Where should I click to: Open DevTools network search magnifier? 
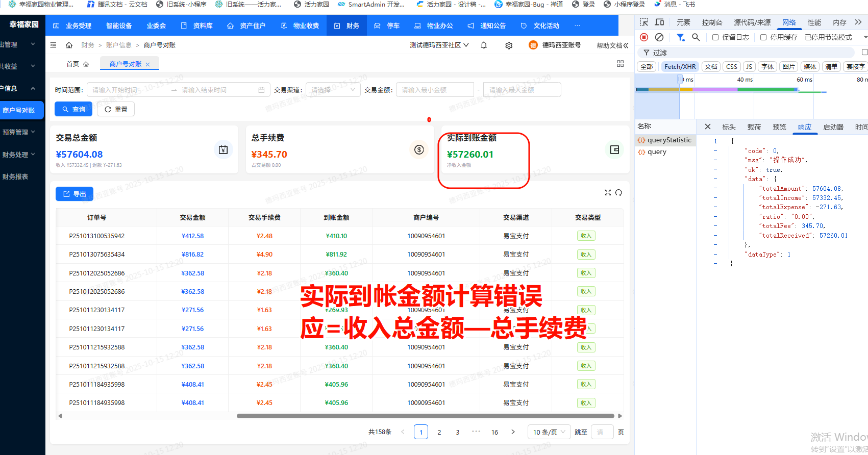[x=696, y=37]
